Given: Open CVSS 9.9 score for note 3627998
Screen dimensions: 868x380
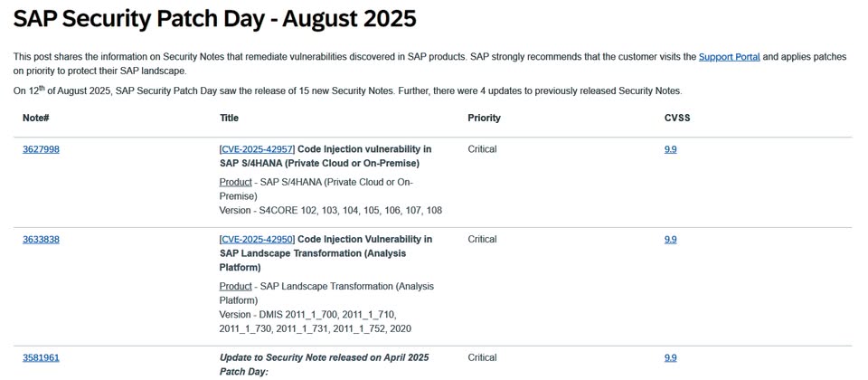Looking at the screenshot, I should [x=670, y=149].
